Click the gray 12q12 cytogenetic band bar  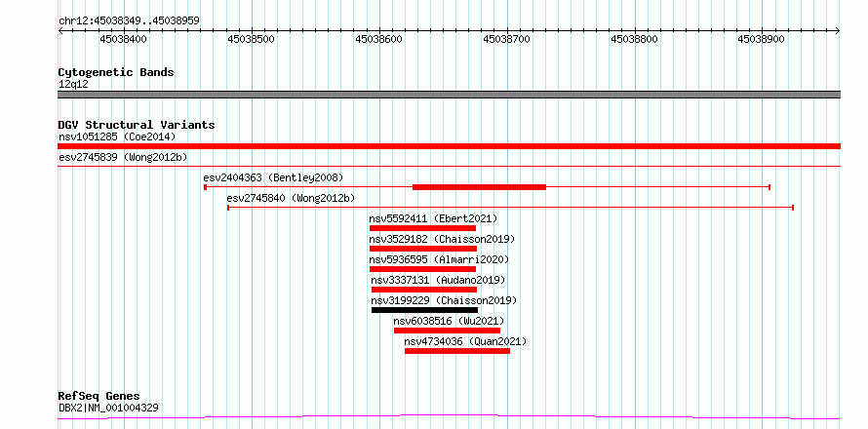pyautogui.click(x=449, y=95)
